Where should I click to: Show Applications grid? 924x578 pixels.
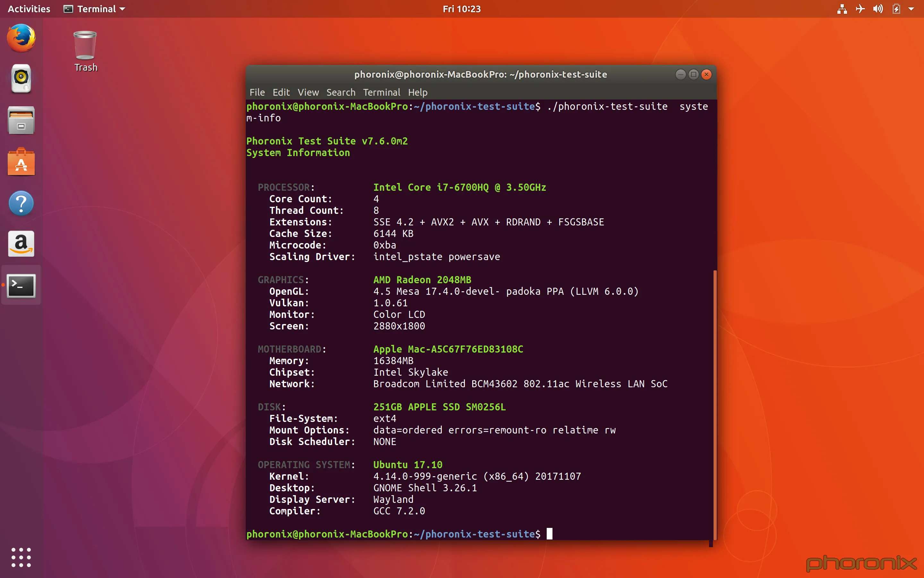pyautogui.click(x=21, y=557)
